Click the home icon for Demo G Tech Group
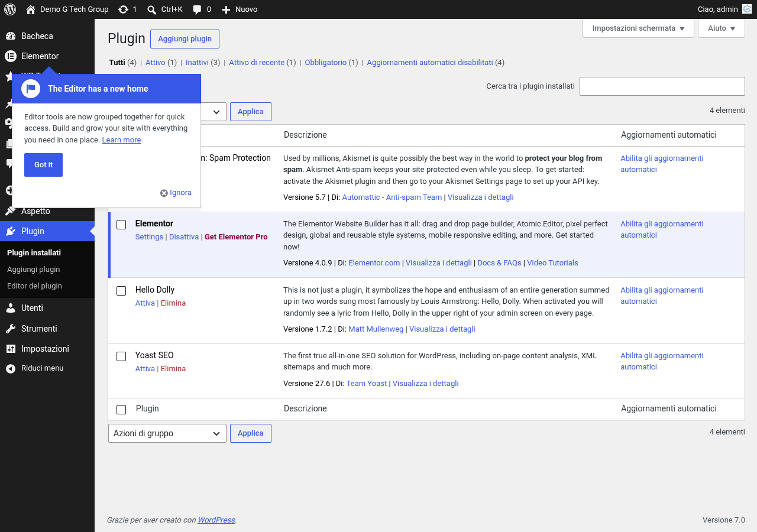The width and height of the screenshot is (757, 532). 31,9
